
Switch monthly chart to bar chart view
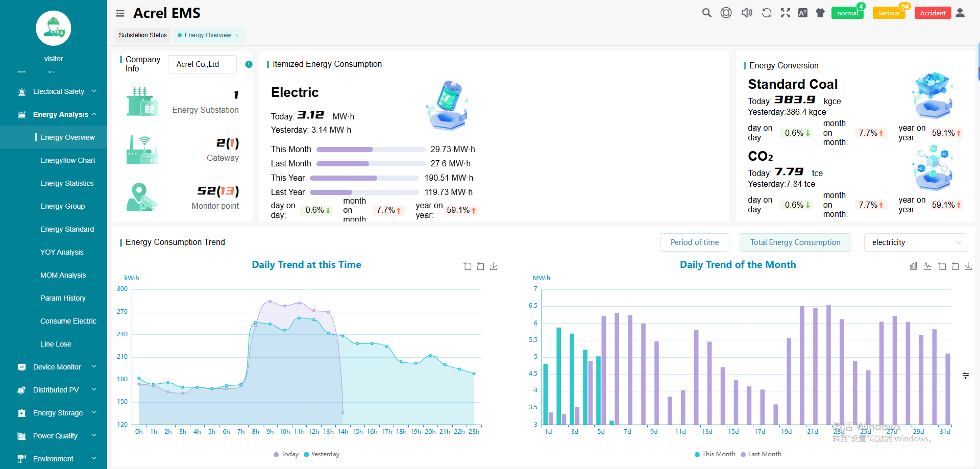(913, 266)
